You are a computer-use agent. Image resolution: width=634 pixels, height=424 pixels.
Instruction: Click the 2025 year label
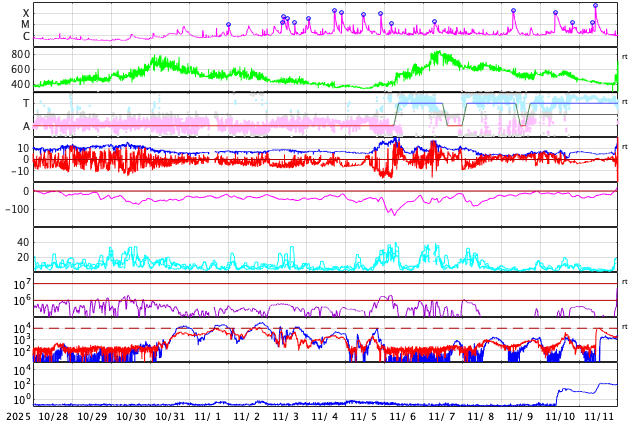18,416
